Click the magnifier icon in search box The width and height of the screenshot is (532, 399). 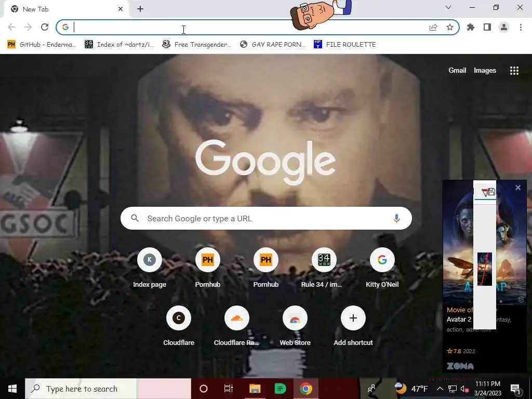135,218
